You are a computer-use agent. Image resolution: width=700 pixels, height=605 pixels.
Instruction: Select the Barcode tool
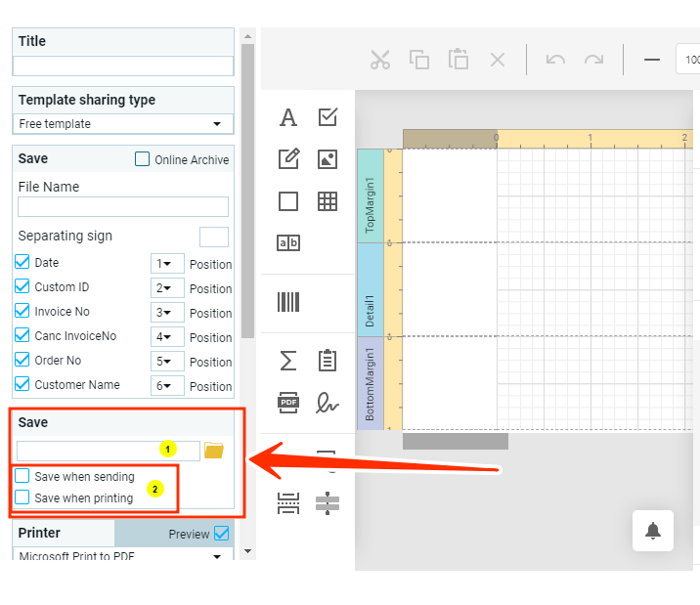click(288, 302)
